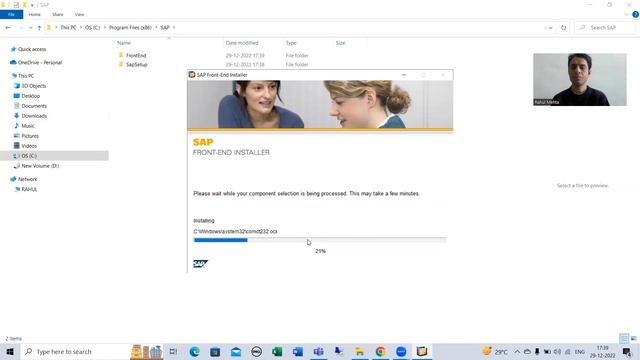Sort files by the Size column header
The width and height of the screenshot is (640, 360).
(x=340, y=43)
